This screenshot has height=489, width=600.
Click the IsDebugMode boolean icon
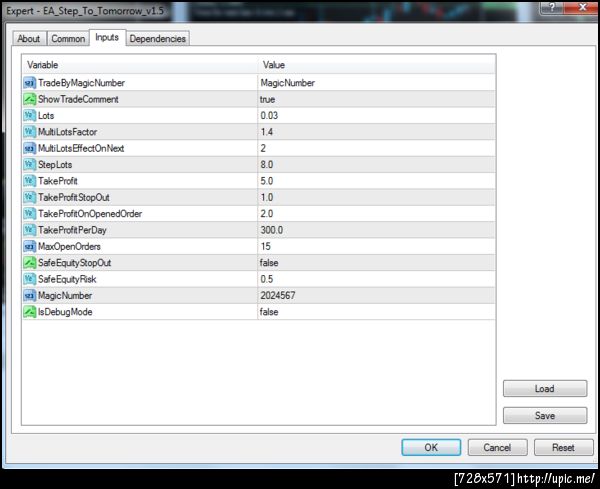(29, 312)
